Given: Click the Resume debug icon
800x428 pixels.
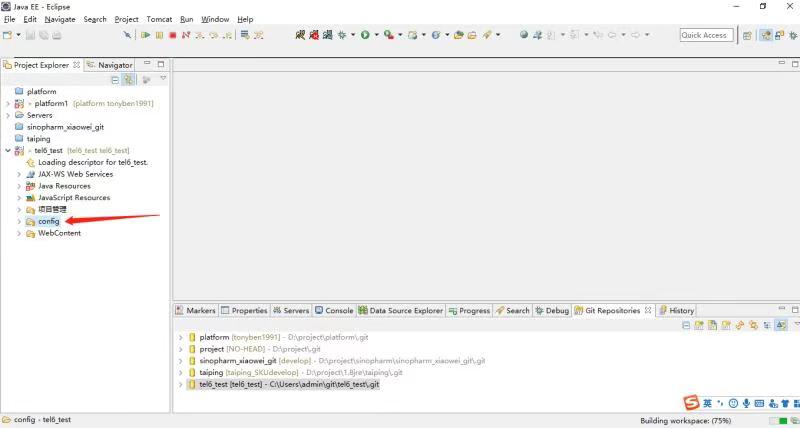Looking at the screenshot, I should (x=145, y=35).
